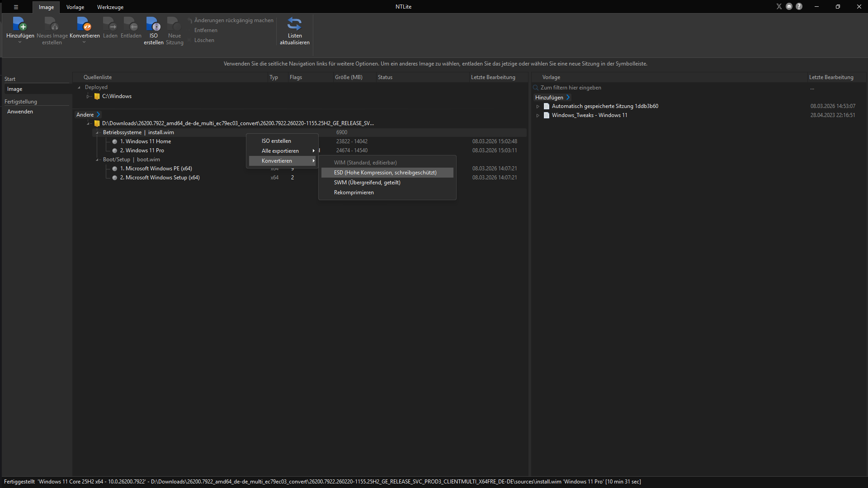
Task: Open Anwenden in the left navigation
Action: [x=20, y=112]
